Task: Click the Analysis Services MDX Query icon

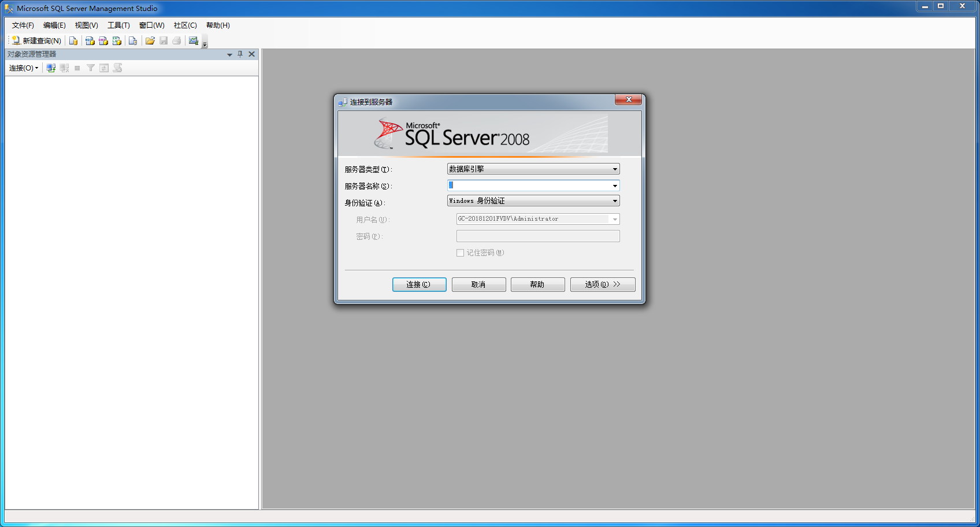Action: 90,40
